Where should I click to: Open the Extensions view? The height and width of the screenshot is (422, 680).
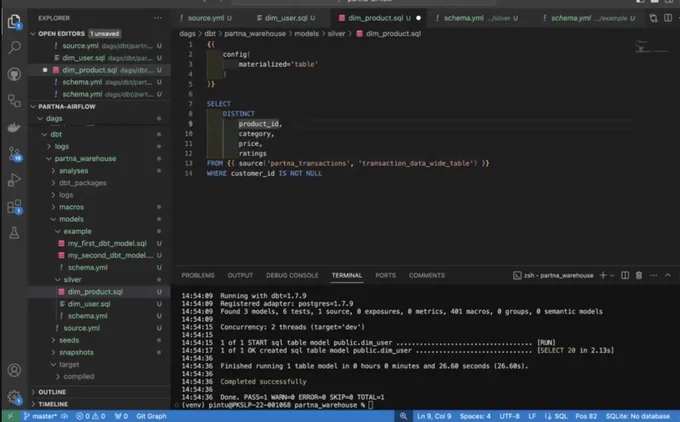tap(14, 206)
